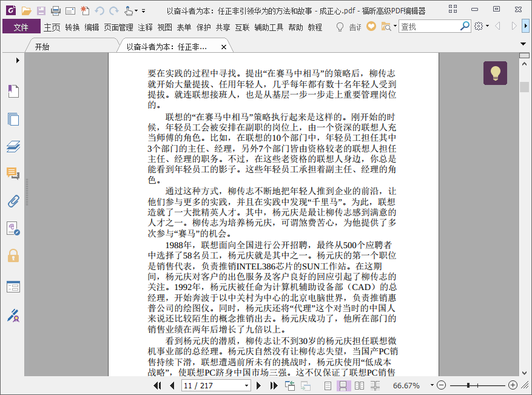
Task: Click the Redo arrow icon
Action: click(114, 11)
